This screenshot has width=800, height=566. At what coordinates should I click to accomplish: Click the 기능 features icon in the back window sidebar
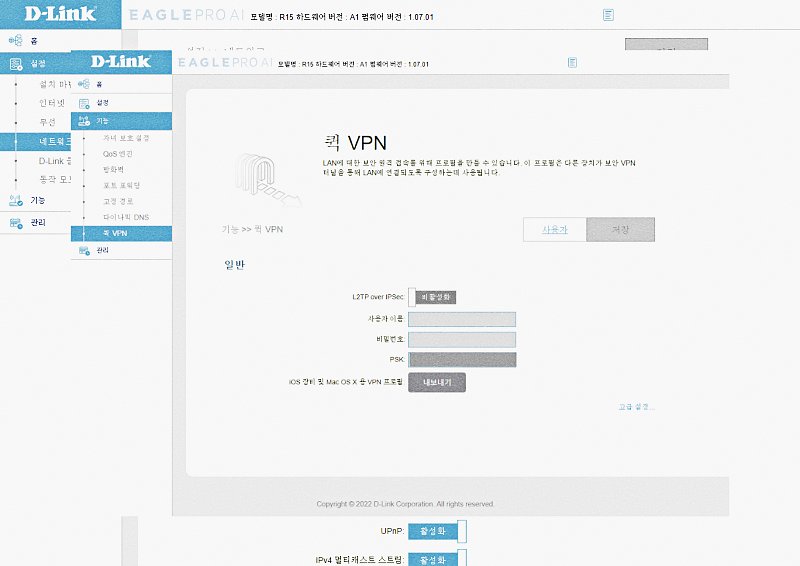coord(16,200)
